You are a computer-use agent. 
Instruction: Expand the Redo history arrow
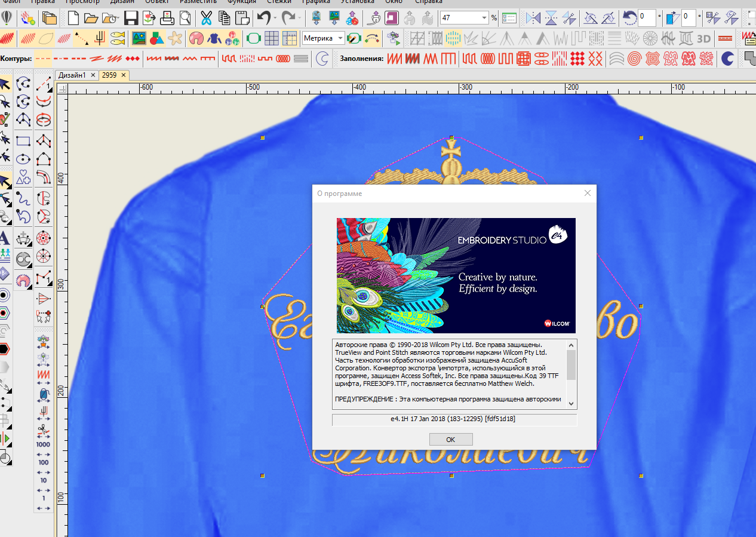(300, 18)
